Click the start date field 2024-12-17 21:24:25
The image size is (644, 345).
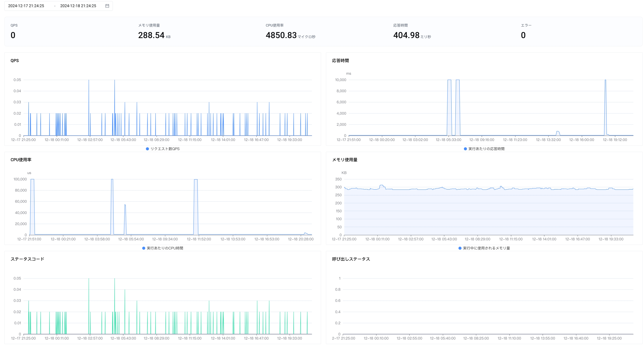point(26,6)
